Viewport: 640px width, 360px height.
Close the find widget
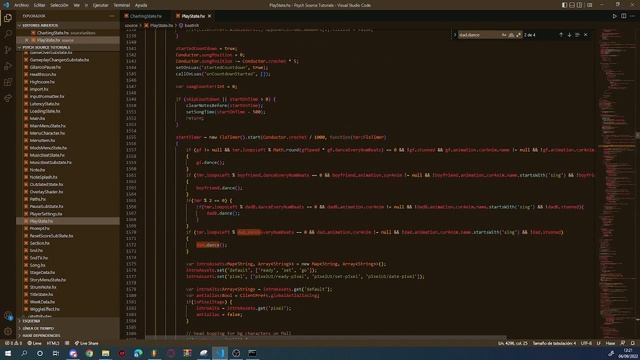586,35
